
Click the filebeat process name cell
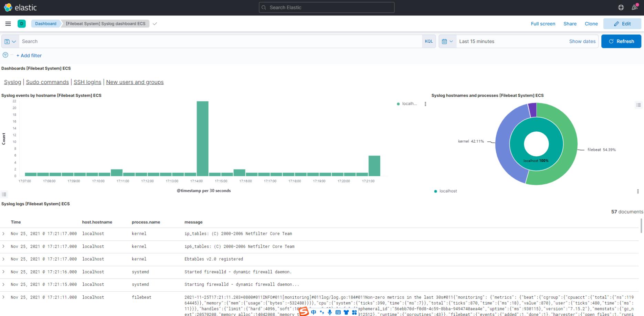coord(141,297)
